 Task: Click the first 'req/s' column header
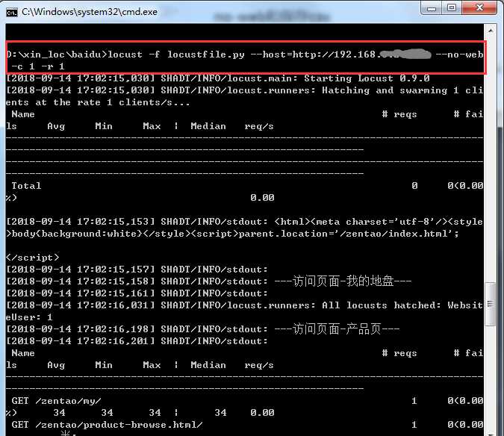tap(259, 127)
